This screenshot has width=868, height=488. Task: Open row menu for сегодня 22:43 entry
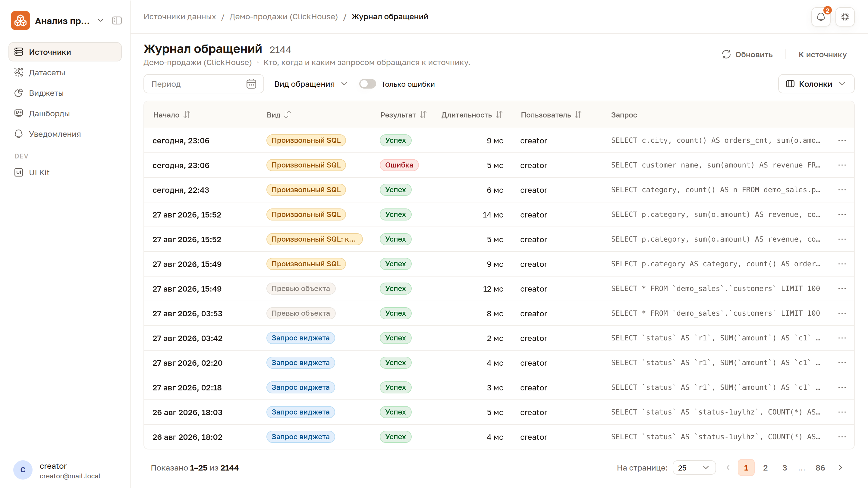click(842, 190)
